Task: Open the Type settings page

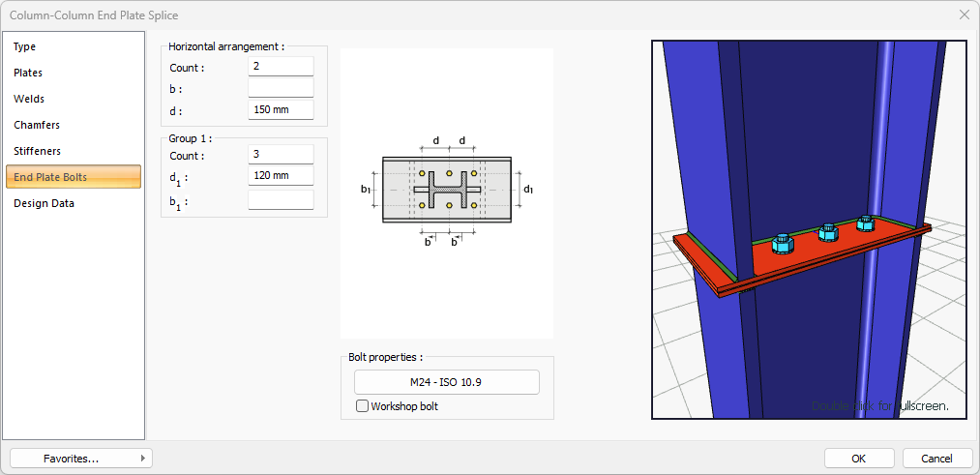Action: tap(25, 46)
